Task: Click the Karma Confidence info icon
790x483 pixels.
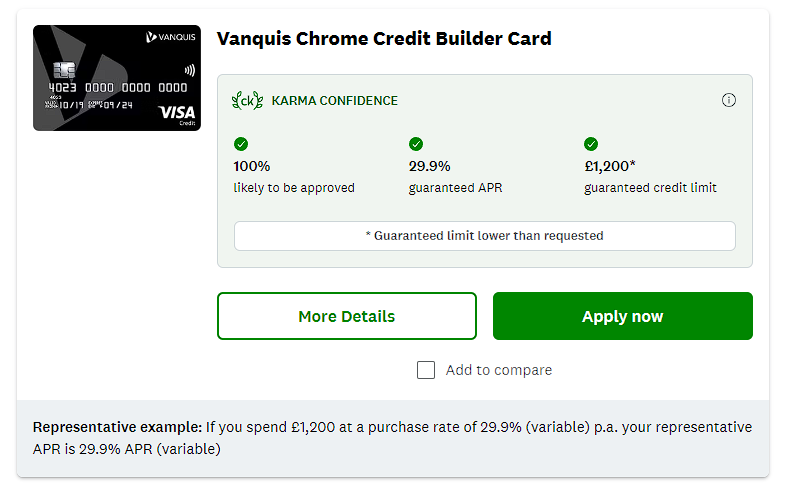Action: point(728,100)
